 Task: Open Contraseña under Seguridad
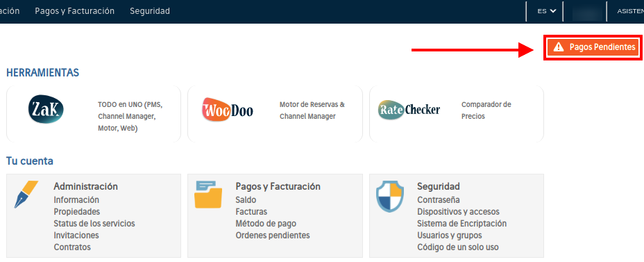tap(438, 200)
